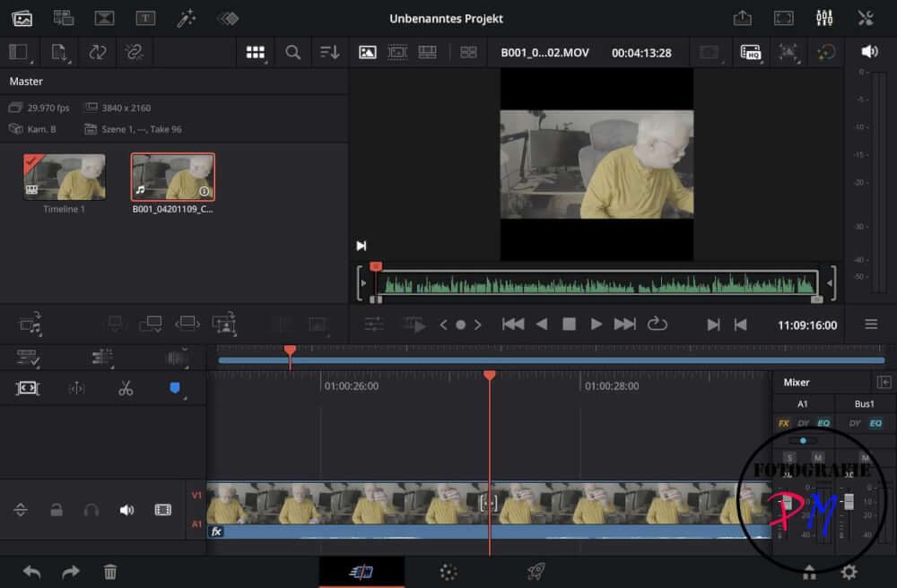Open the sort order menu
Screen dimensions: 897x588
coord(329,53)
